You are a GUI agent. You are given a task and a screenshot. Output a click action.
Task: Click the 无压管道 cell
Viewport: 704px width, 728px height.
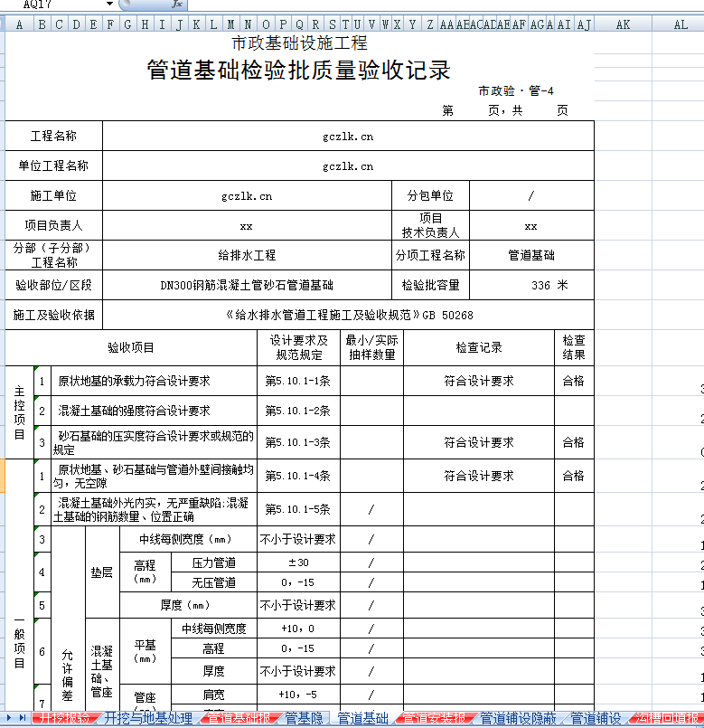tap(213, 582)
